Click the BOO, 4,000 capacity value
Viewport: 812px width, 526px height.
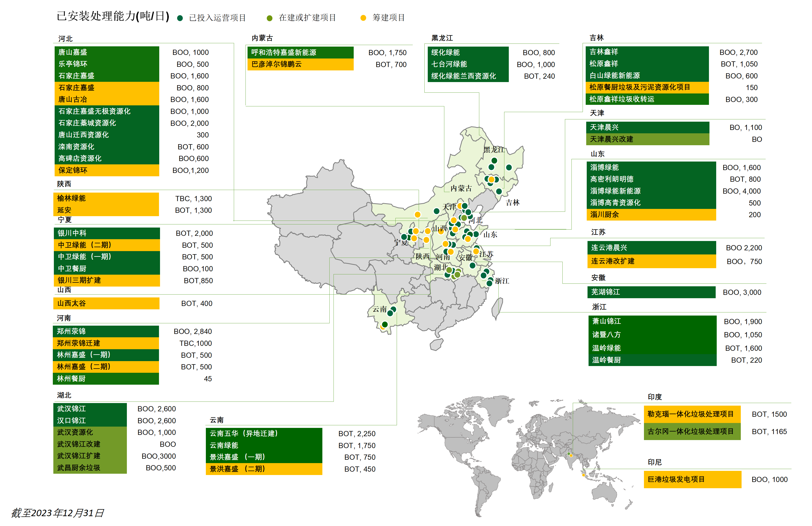741,191
